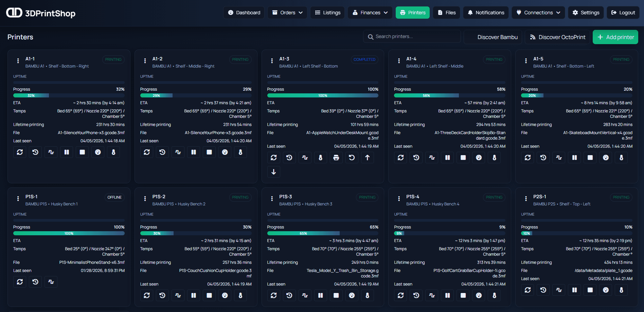Restart the finished print on A1-3
The height and width of the screenshot is (312, 644).
click(352, 158)
